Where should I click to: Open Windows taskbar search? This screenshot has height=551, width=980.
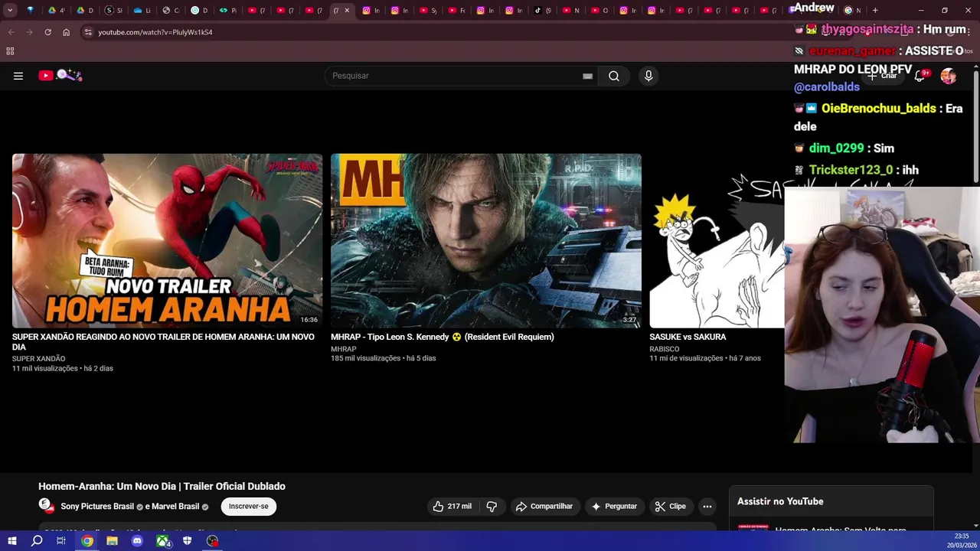tap(37, 541)
